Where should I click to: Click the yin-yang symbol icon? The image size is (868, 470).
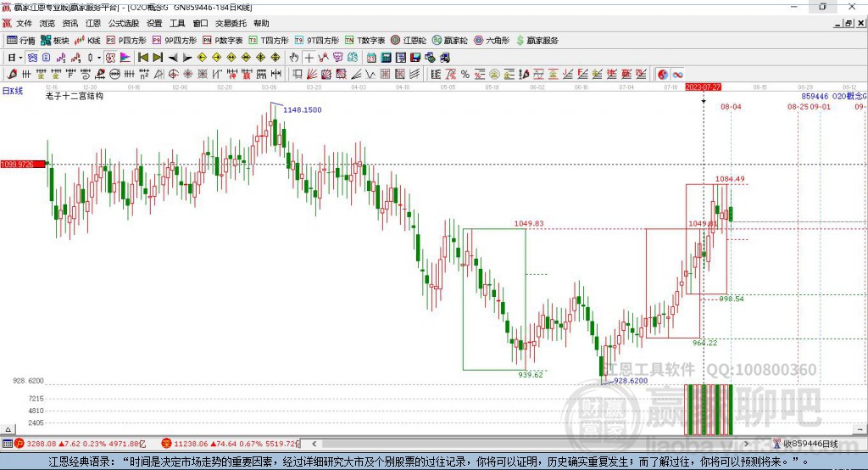[x=663, y=75]
